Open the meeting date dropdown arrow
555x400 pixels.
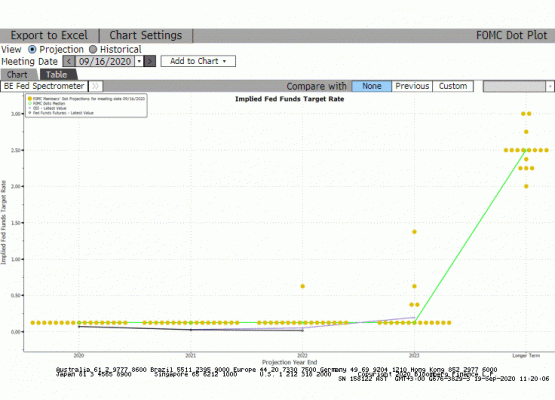pyautogui.click(x=139, y=61)
